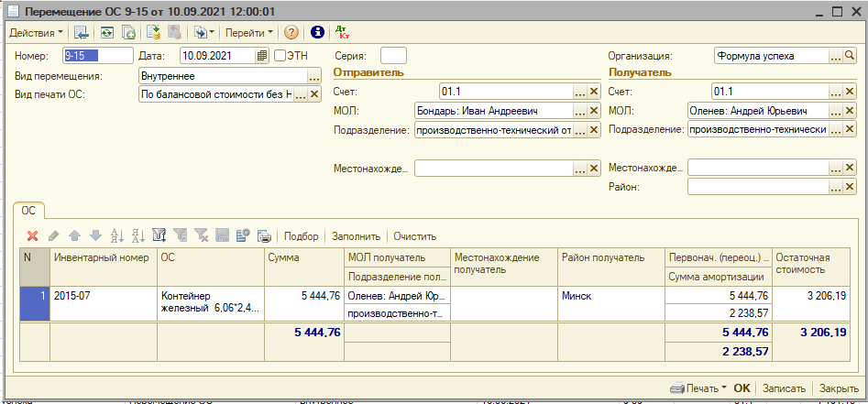Expand the Перейти dropdown menu
This screenshot has width=868, height=404.
coord(249,32)
